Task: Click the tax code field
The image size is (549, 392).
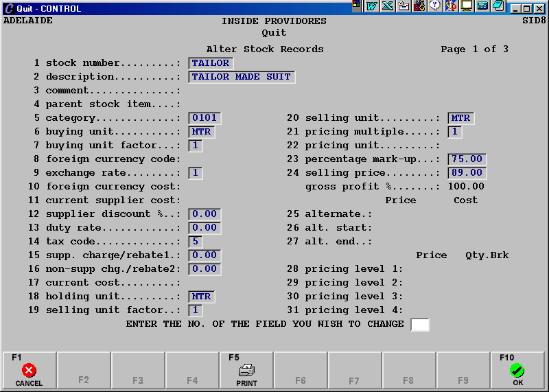Action: (196, 242)
